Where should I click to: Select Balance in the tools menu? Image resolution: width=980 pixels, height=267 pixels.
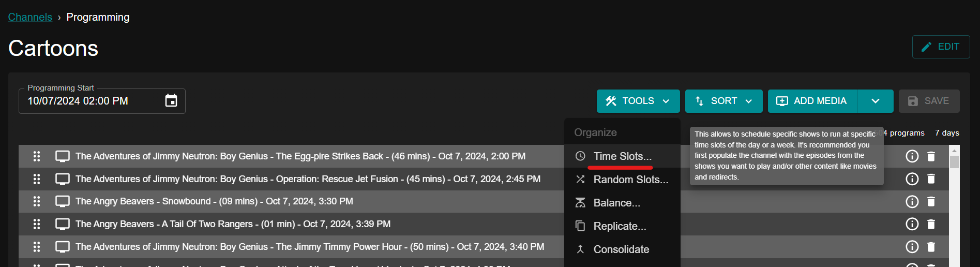coord(616,203)
